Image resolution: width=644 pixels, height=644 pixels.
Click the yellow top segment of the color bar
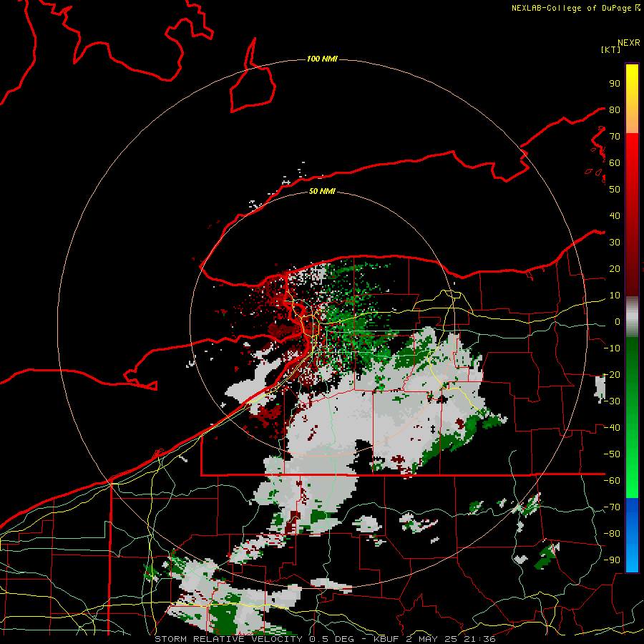point(632,99)
